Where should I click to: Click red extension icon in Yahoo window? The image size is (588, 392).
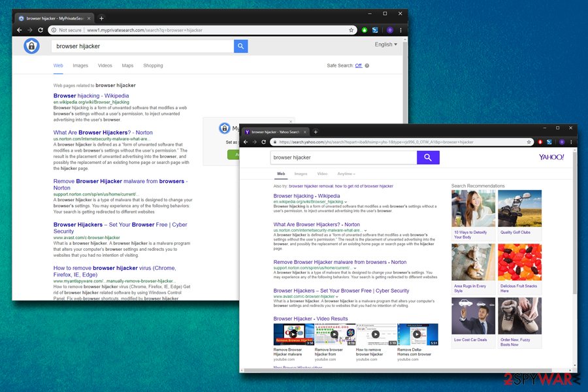coord(540,142)
